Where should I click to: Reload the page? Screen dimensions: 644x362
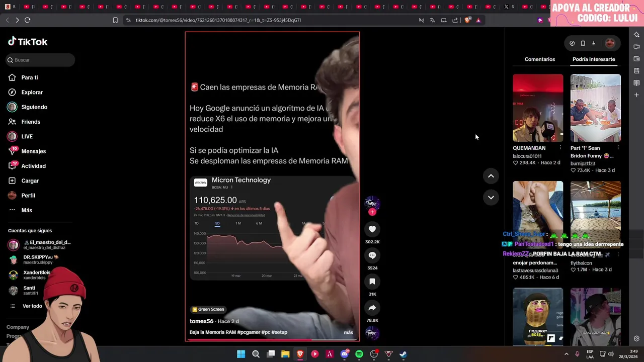28,20
